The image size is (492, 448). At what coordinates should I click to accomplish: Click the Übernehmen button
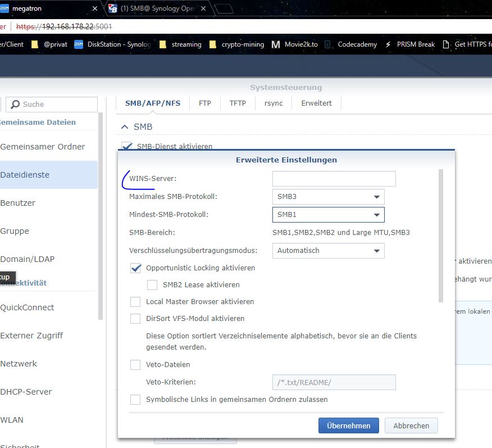(349, 426)
